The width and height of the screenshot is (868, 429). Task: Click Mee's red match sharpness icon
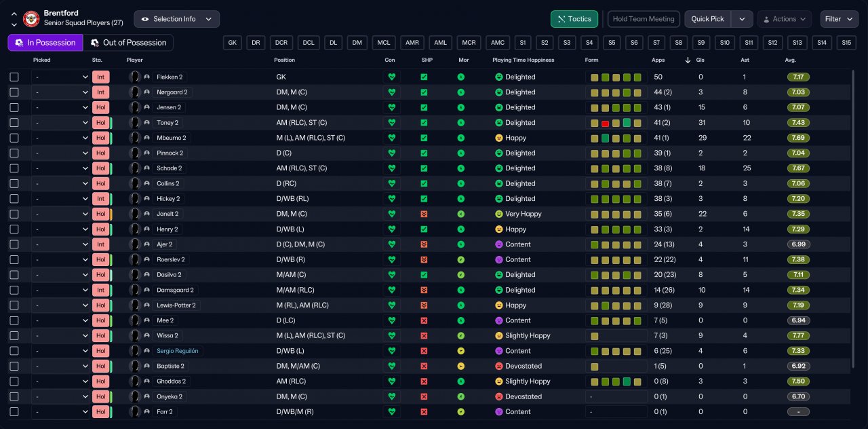pos(424,320)
